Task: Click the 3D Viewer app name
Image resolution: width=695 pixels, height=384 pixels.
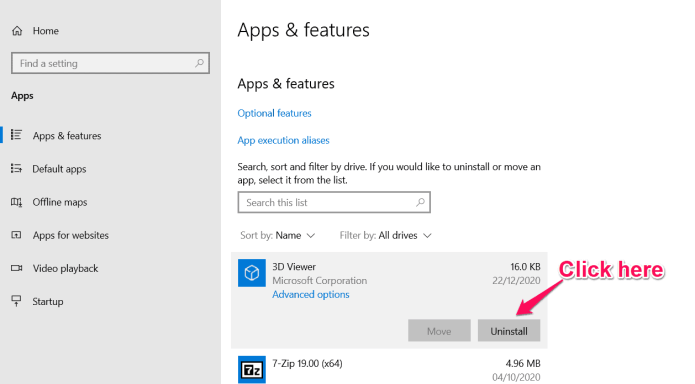Action: coord(294,267)
